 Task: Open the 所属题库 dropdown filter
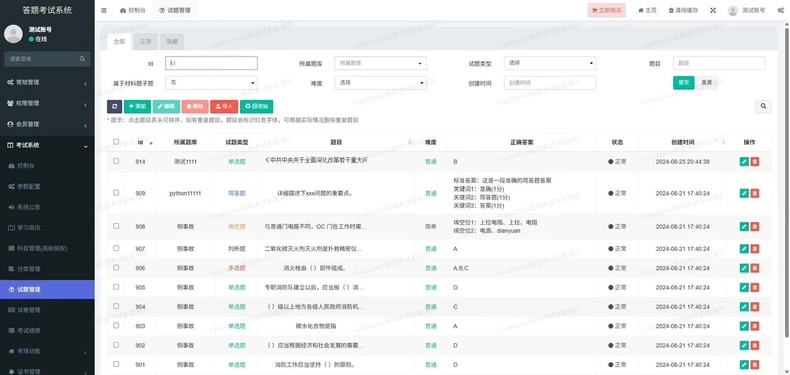tap(380, 63)
